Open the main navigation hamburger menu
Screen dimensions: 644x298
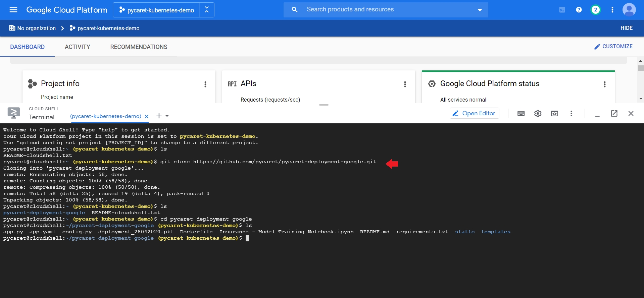tap(13, 10)
